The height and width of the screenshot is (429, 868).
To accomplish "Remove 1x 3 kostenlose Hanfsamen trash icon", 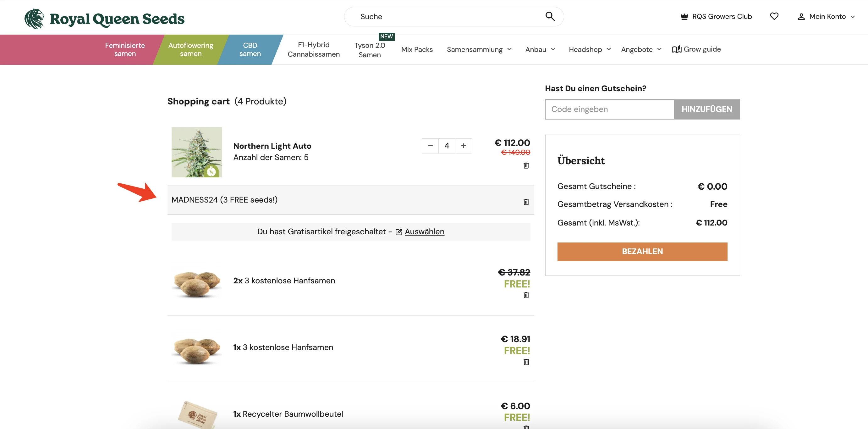I will click(x=526, y=362).
